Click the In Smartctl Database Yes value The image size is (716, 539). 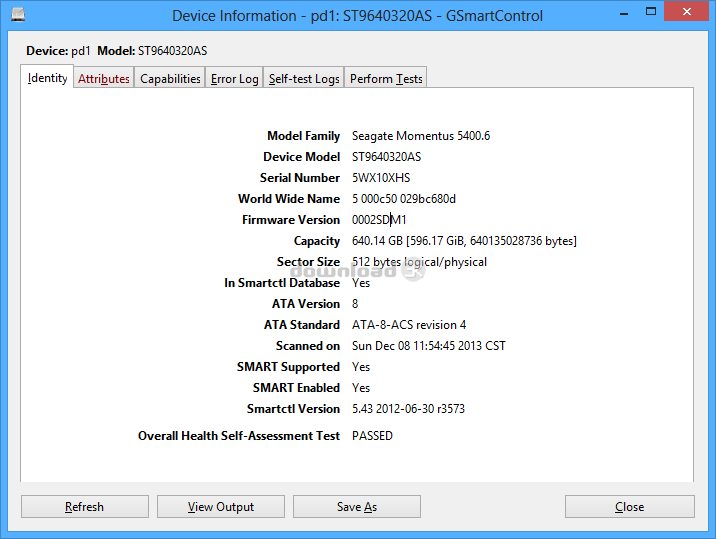361,283
